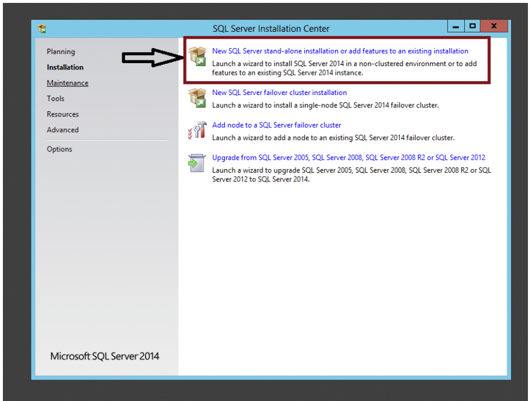Open the Planning page
The height and width of the screenshot is (401, 532).
(61, 52)
